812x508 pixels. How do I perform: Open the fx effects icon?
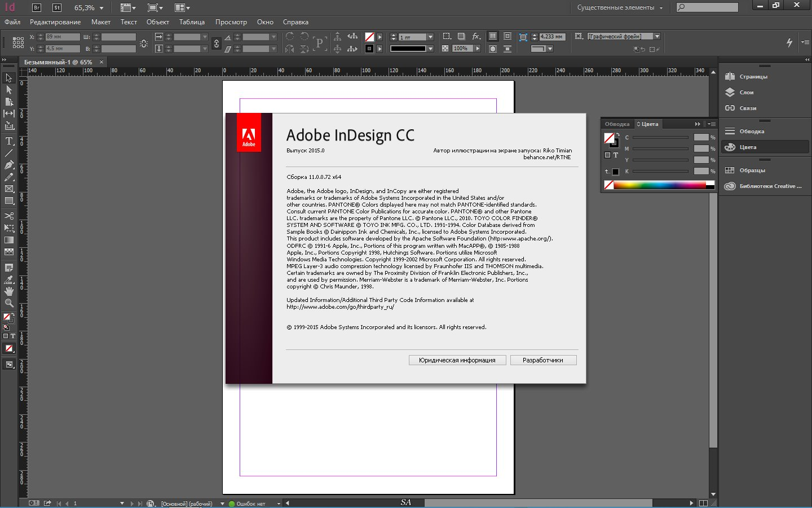[476, 36]
